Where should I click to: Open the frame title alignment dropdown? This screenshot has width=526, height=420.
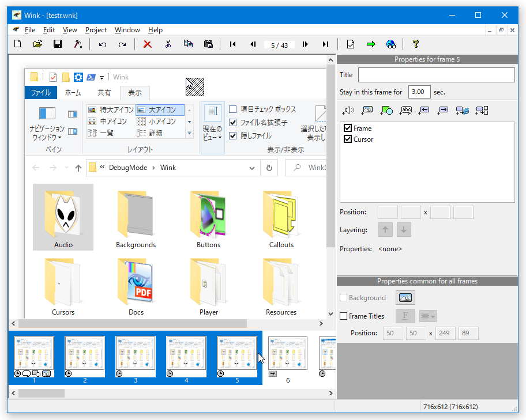pyautogui.click(x=428, y=316)
